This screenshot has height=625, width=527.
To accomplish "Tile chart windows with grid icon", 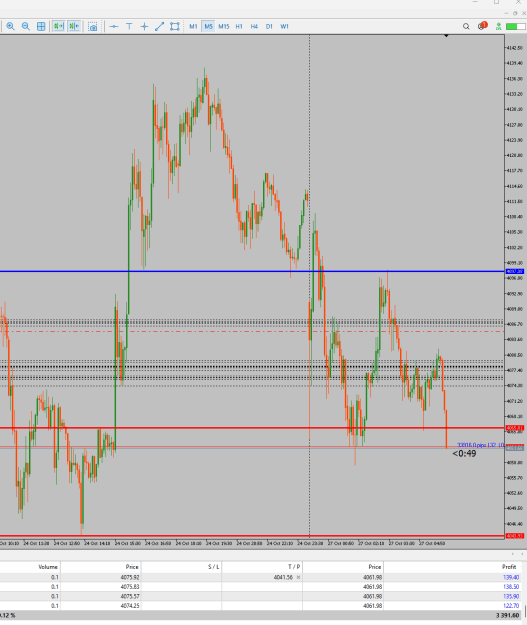I will tap(41, 27).
